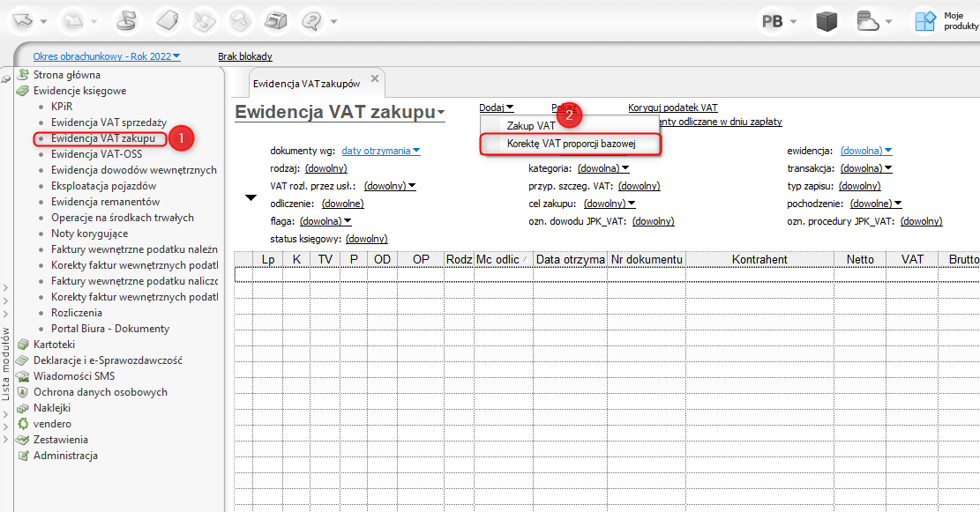
Task: Open Okres obrachunkowy - Rok 2022 dropdown
Action: click(107, 56)
